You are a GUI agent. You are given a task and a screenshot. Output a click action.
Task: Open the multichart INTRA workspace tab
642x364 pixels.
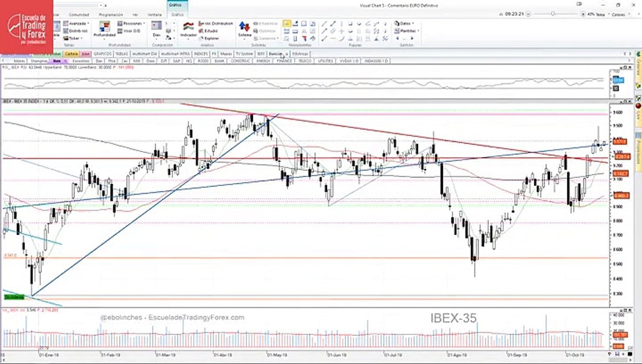coord(175,54)
